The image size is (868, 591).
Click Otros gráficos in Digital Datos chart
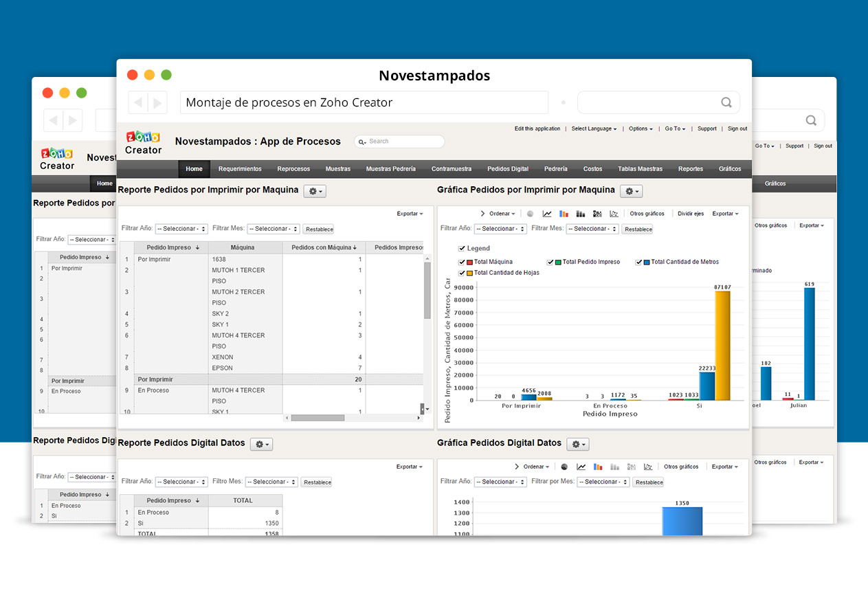pos(681,467)
